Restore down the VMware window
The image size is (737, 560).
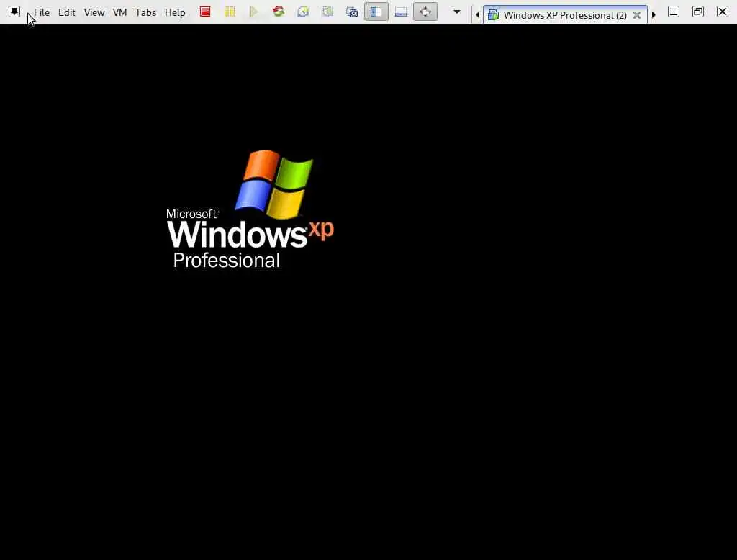(x=698, y=12)
